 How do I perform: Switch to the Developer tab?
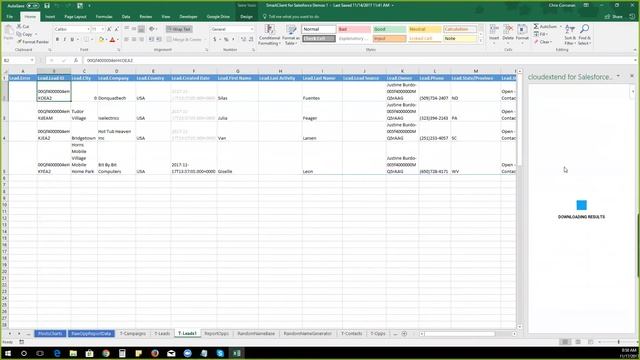(188, 17)
